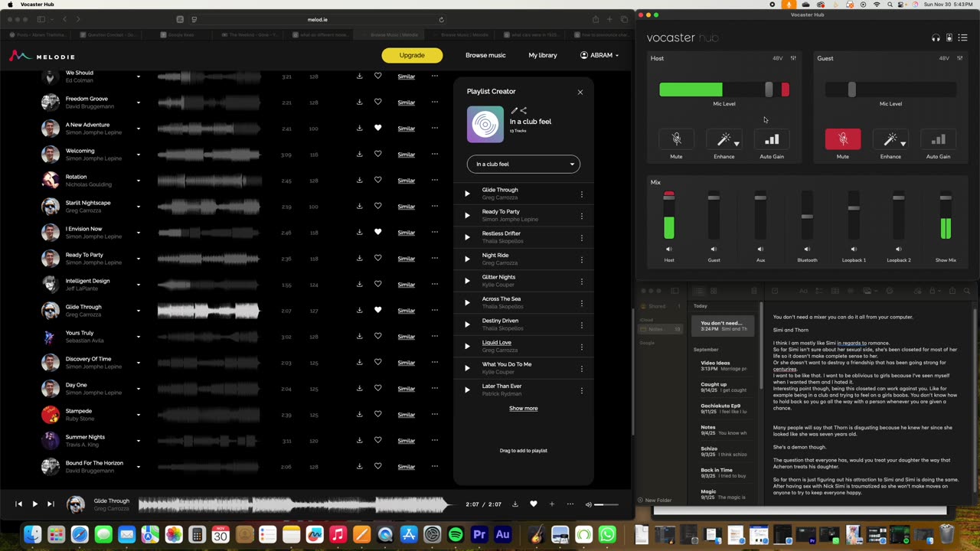The height and width of the screenshot is (551, 980).
Task: Play or pause in bottom player bar
Action: tap(34, 504)
